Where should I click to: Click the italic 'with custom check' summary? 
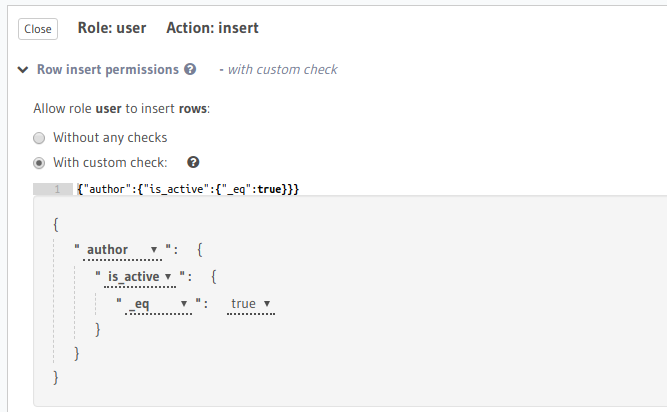click(282, 70)
